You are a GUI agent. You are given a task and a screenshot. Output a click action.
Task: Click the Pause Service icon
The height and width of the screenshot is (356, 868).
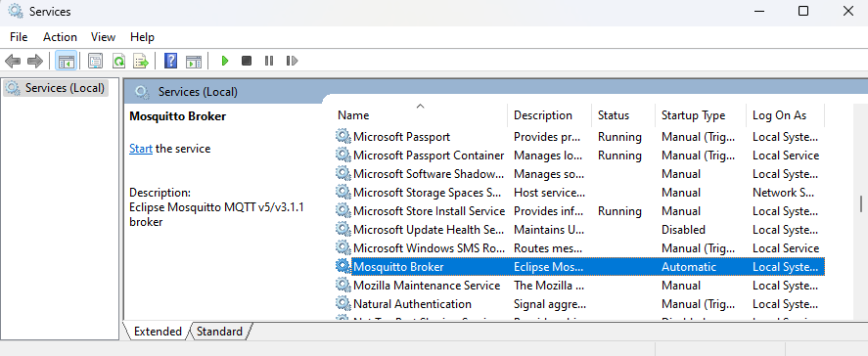pyautogui.click(x=269, y=61)
